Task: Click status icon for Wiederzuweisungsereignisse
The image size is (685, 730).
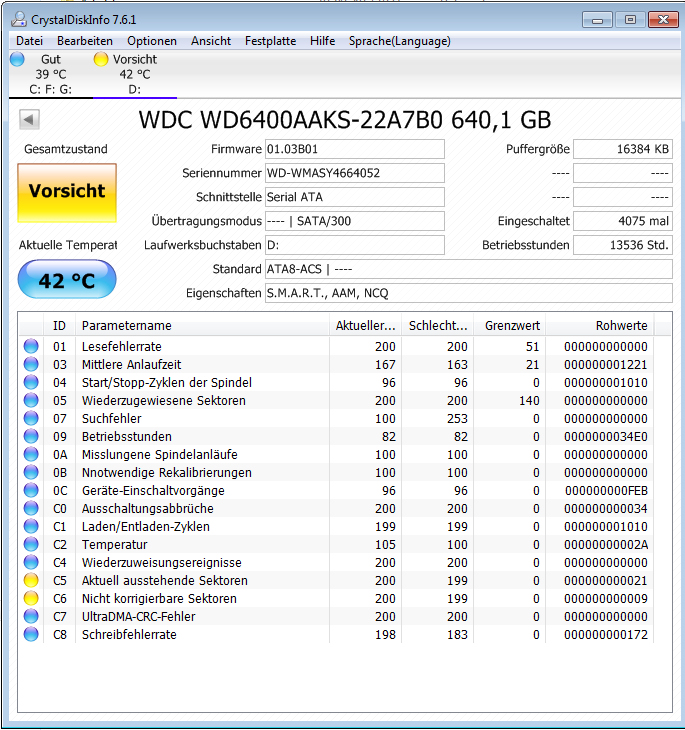Action: point(31,562)
